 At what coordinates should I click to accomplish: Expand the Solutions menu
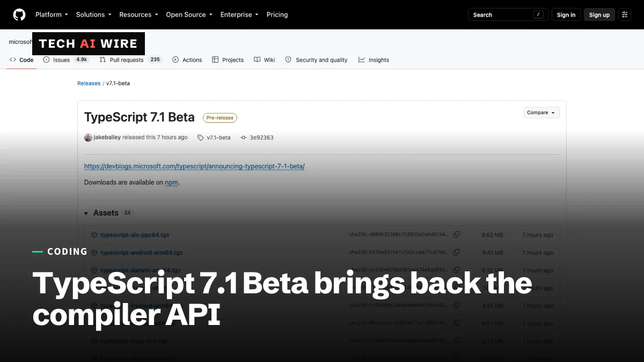(x=94, y=14)
